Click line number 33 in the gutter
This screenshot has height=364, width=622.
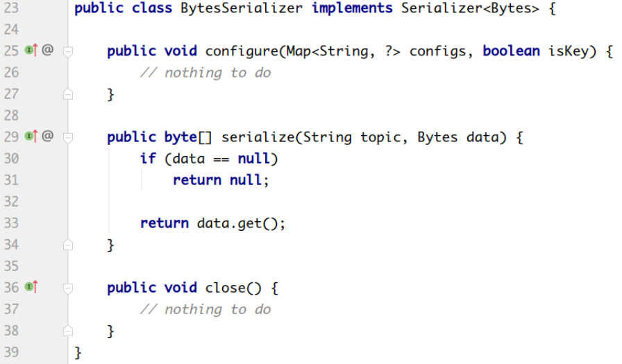[12, 223]
